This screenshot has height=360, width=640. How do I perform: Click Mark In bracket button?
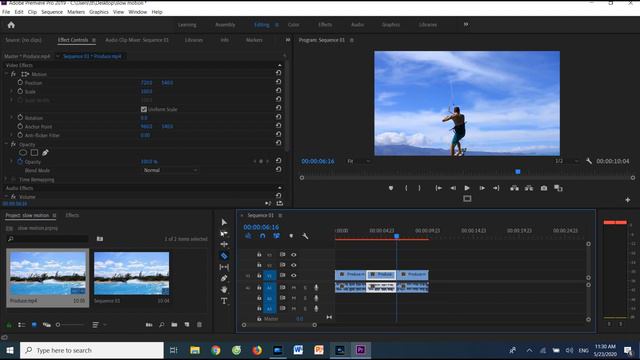pyautogui.click(x=406, y=188)
